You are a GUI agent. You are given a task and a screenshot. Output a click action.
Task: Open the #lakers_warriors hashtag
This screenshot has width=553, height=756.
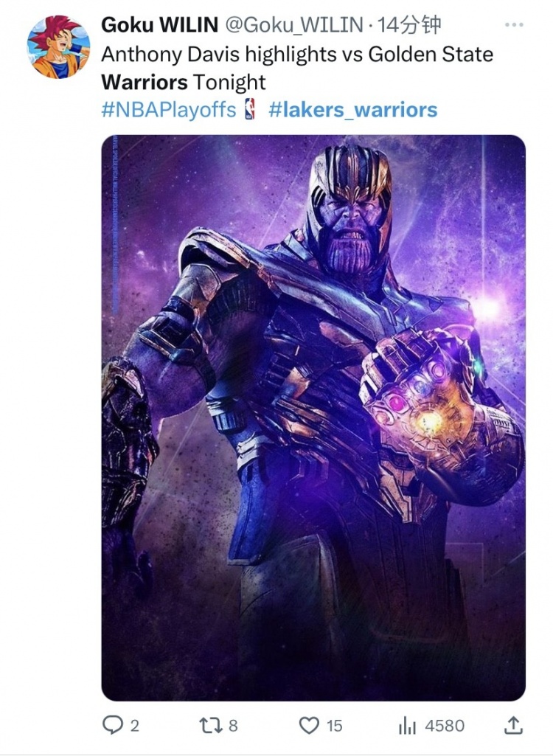[x=352, y=111]
